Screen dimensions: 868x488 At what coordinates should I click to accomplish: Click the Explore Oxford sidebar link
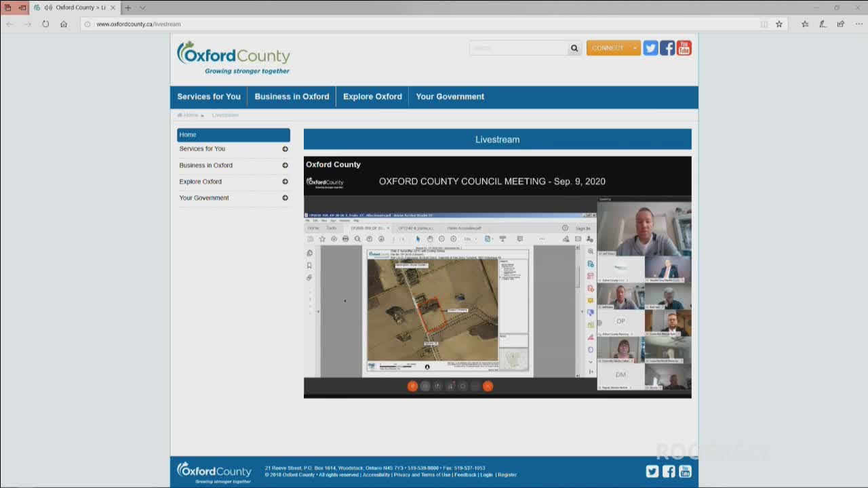pyautogui.click(x=200, y=182)
